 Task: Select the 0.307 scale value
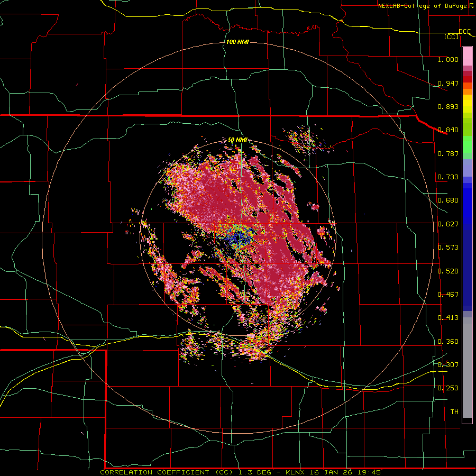pos(448,364)
